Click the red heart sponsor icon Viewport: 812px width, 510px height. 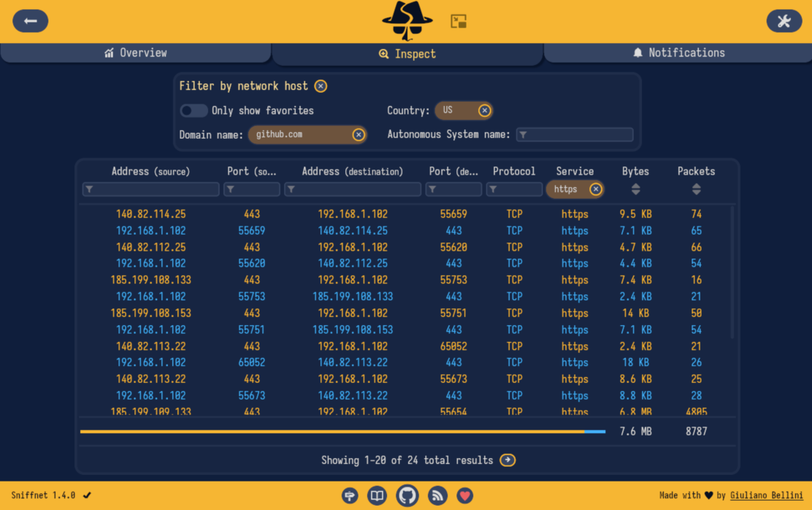(465, 495)
